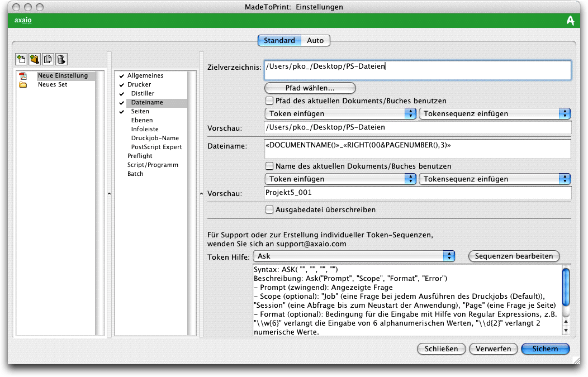Open the Token Hilfe Ask dropdown
The height and width of the screenshot is (377, 588).
[x=354, y=256]
